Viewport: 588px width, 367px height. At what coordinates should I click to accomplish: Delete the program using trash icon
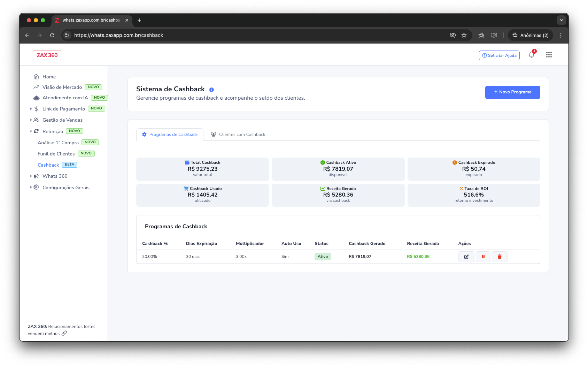(500, 257)
